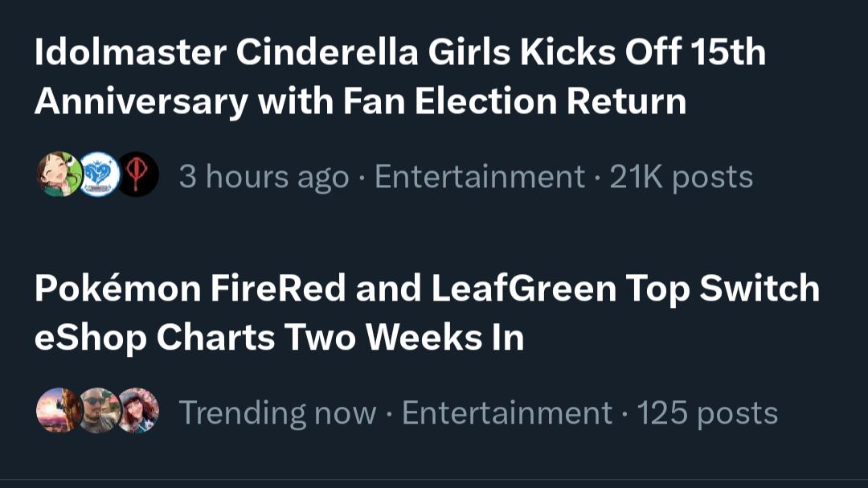
Task: View the 125 posts count
Action: tap(707, 412)
